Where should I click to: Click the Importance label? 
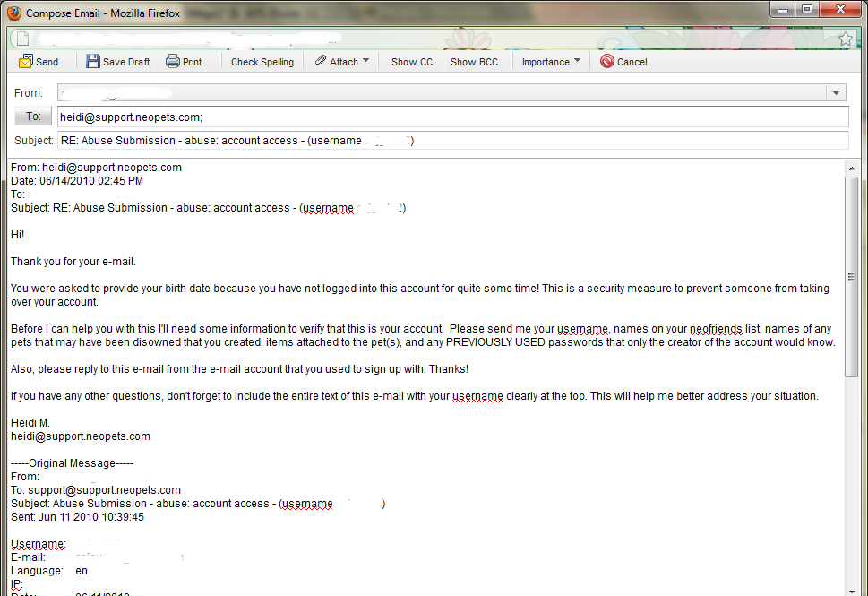tap(546, 62)
